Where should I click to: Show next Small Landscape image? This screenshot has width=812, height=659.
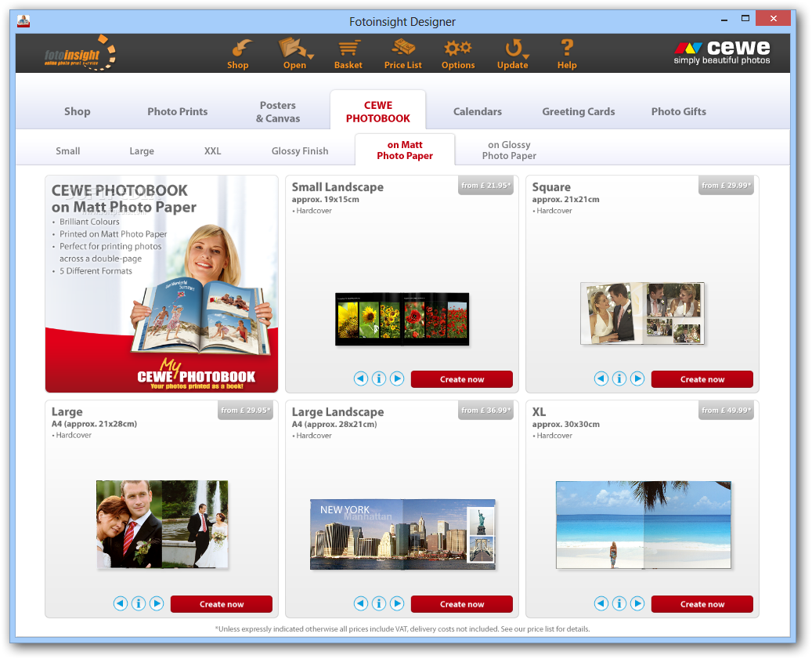[397, 378]
